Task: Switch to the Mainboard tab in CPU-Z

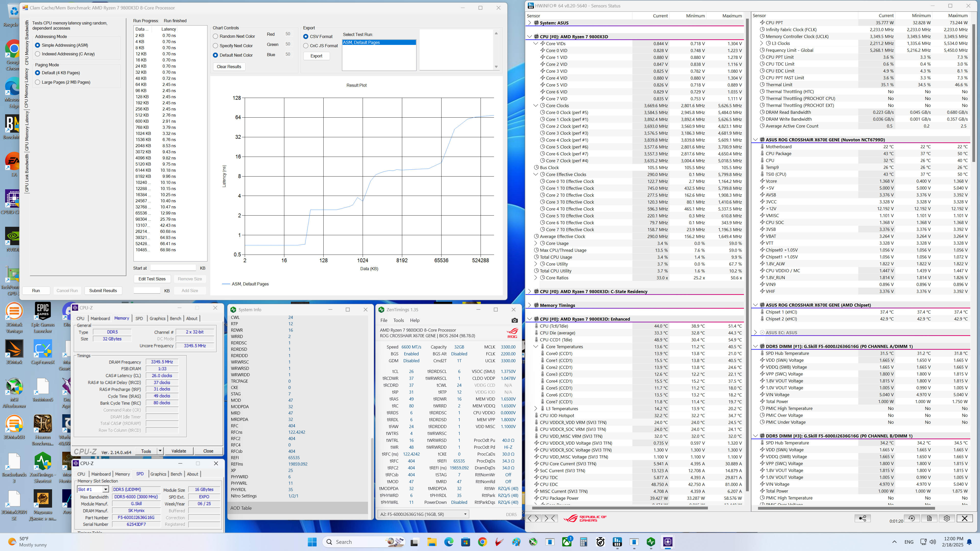Action: point(100,318)
